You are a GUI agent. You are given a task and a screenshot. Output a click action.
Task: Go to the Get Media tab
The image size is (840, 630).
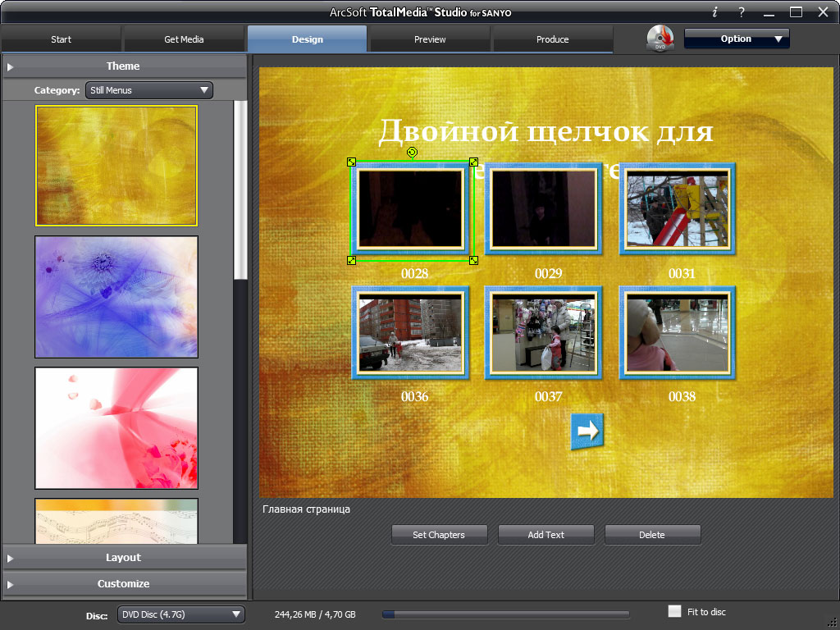coord(184,39)
